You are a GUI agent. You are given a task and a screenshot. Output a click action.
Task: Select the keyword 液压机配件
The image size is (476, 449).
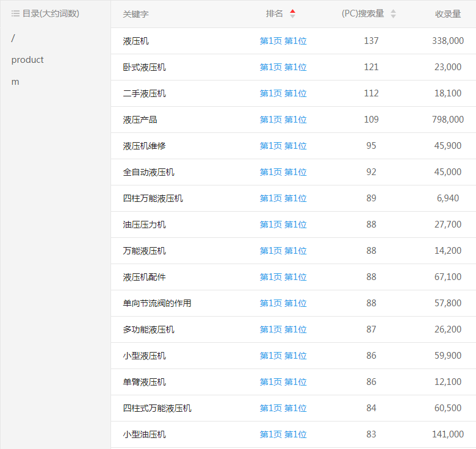pos(144,277)
